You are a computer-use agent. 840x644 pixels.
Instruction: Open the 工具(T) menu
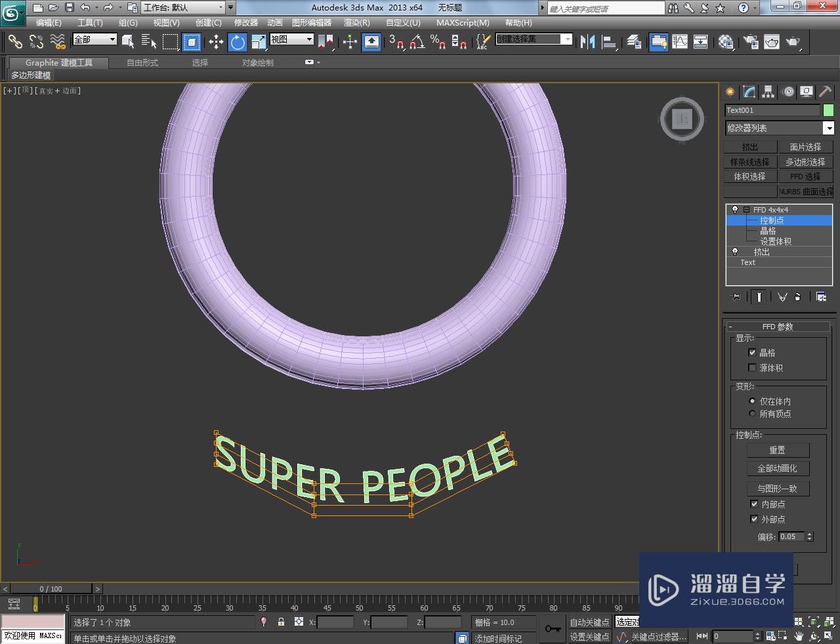[90, 23]
